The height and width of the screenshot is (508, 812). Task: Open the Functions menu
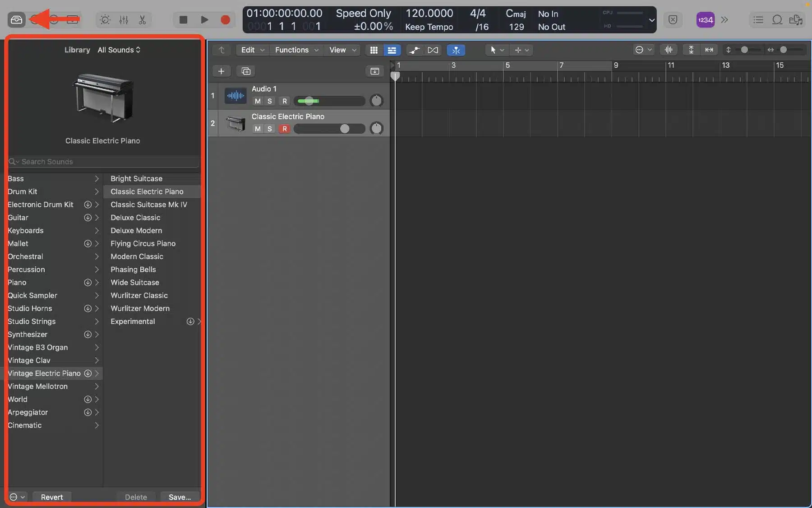(296, 50)
